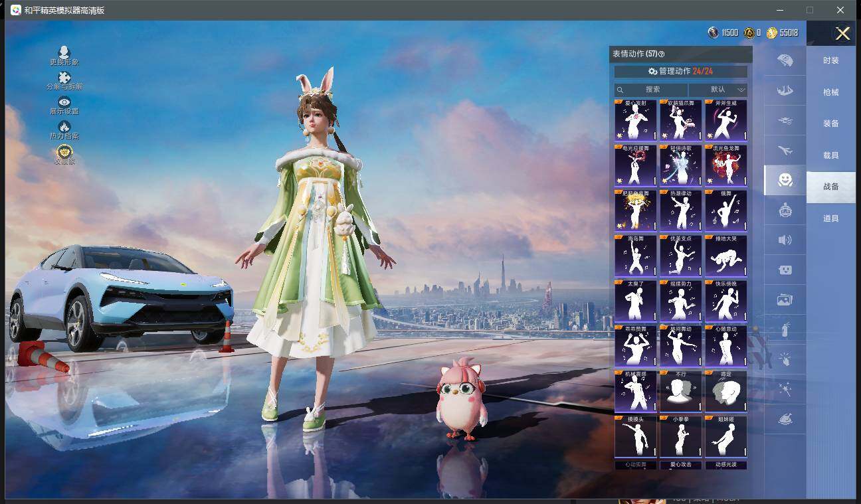Screen dimensions: 861x504
Task: Select the 斧斧生威 emote
Action: [726, 120]
